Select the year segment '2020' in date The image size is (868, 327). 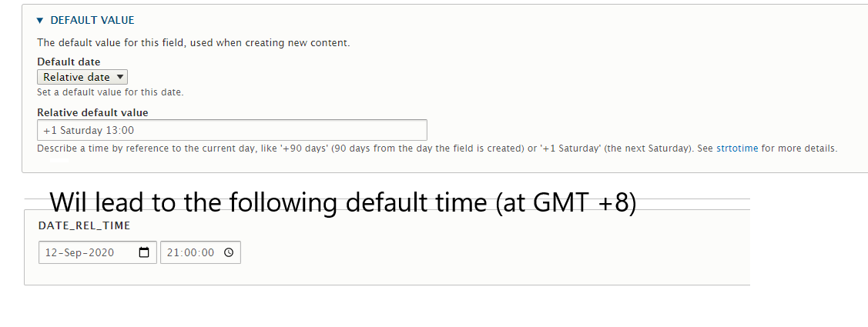click(x=100, y=252)
